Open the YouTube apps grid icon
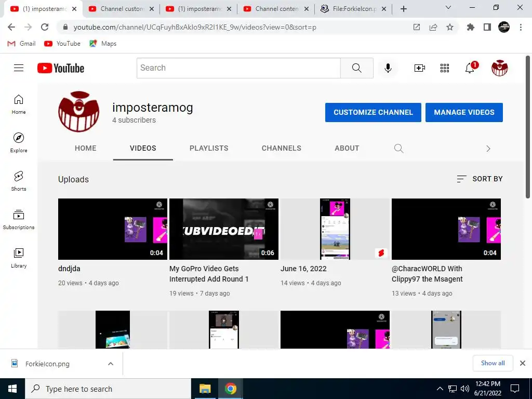Image resolution: width=532 pixels, height=399 pixels. [445, 68]
